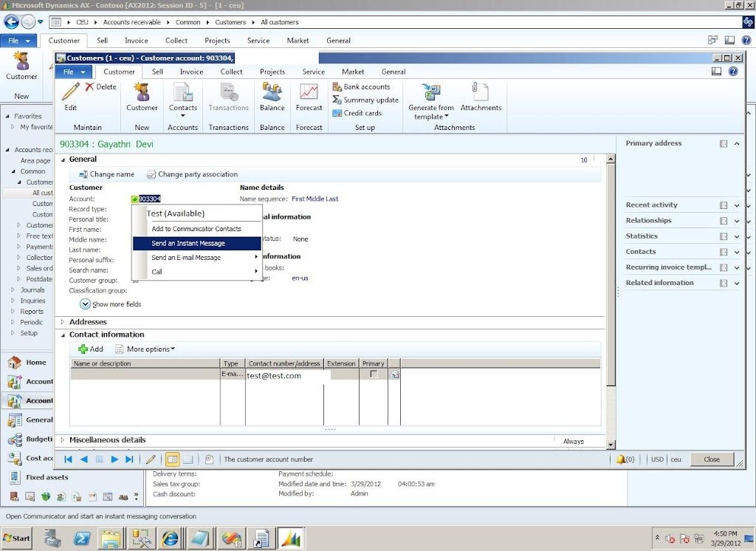Jump to the first record in the status bar

(68, 459)
